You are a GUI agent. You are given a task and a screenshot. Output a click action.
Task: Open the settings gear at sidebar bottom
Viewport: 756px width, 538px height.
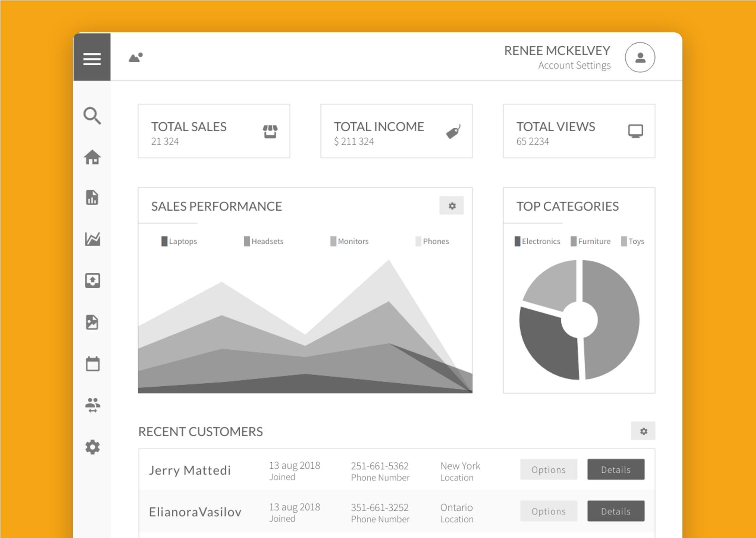tap(92, 448)
